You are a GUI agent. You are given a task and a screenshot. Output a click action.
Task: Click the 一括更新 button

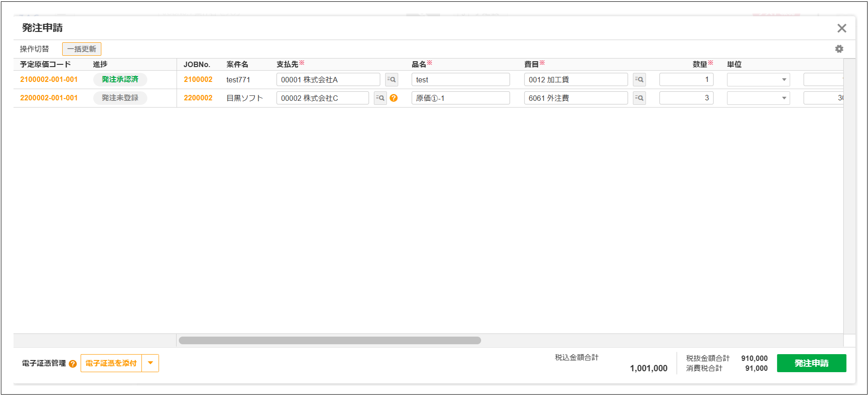[x=82, y=49]
